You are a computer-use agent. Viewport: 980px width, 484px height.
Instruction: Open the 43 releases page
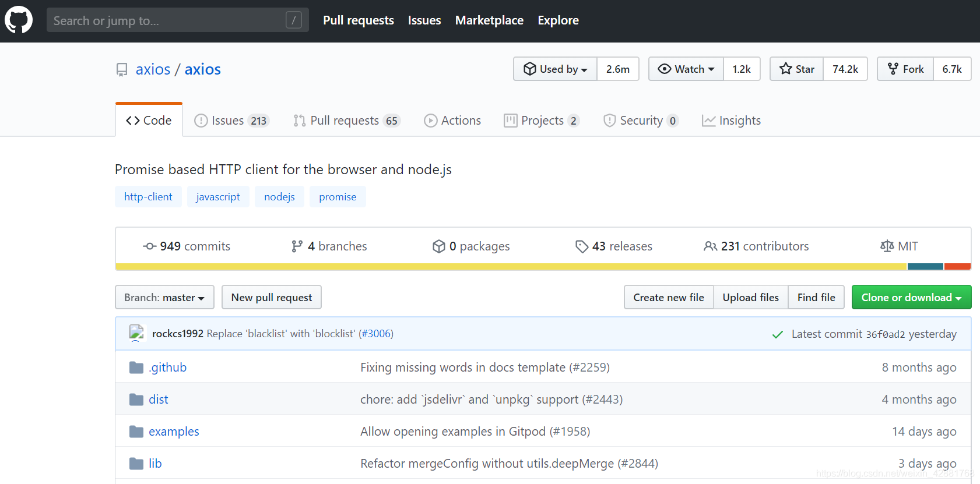pyautogui.click(x=614, y=246)
